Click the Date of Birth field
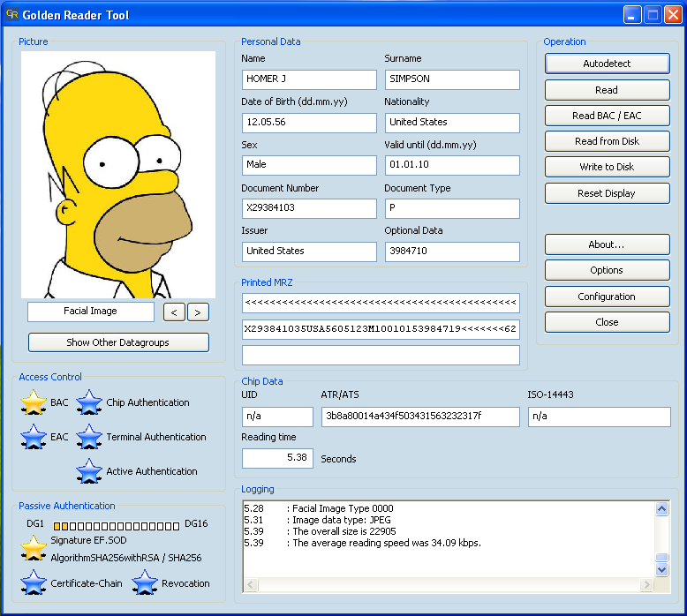The image size is (687, 616). [309, 123]
